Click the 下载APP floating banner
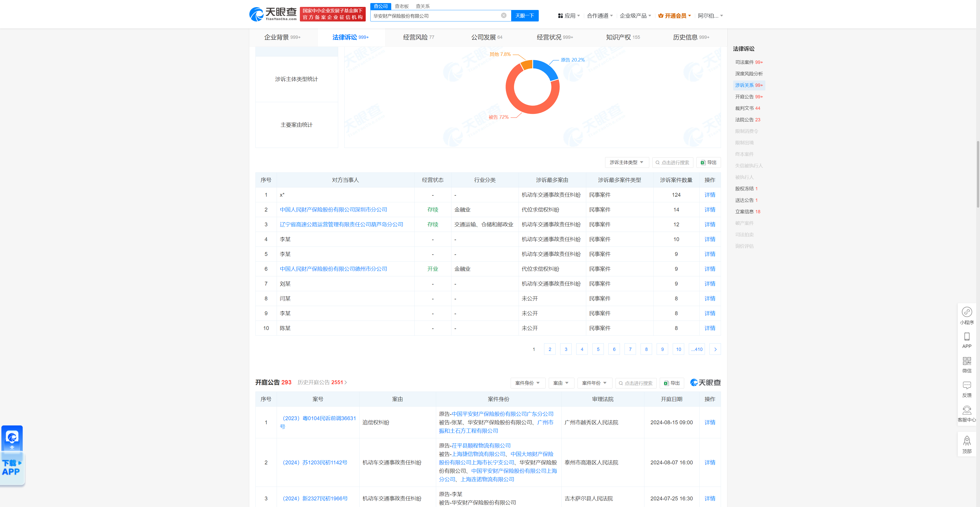The height and width of the screenshot is (507, 980). (x=12, y=455)
